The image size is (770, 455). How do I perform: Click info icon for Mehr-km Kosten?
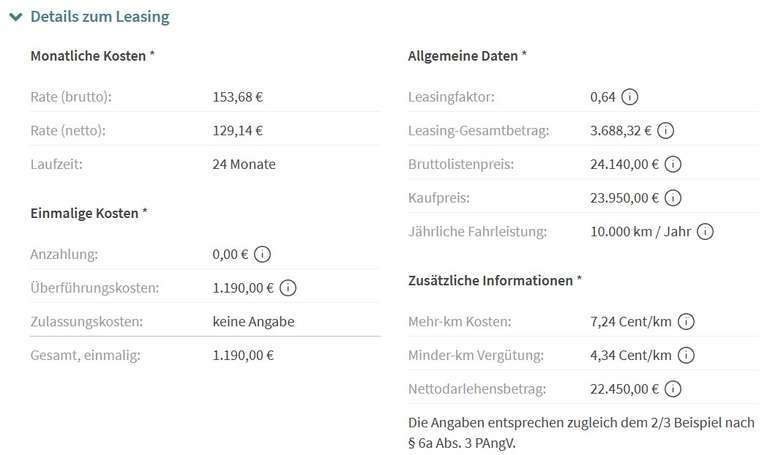tap(686, 322)
